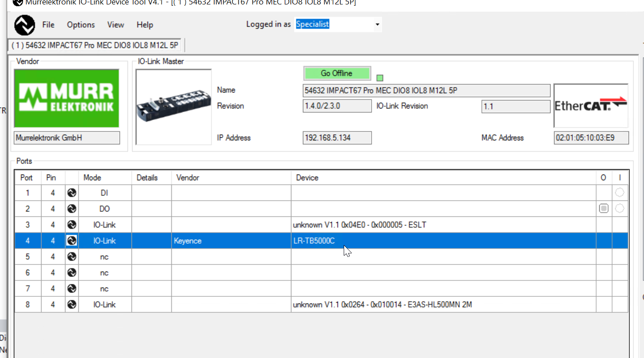Viewport: 644px width, 358px height.
Task: Click IO-Link mode cell of port 3
Action: click(105, 225)
